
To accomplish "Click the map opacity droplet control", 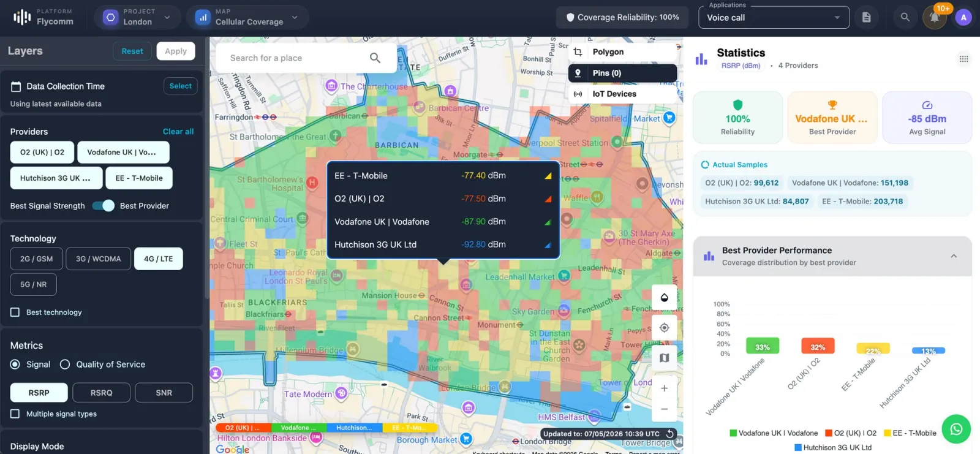I will tap(664, 298).
